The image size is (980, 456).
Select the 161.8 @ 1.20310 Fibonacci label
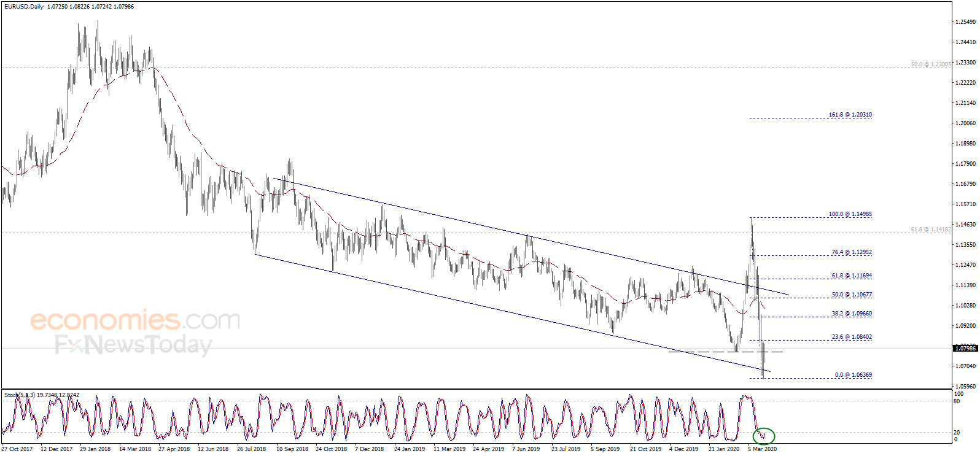(x=850, y=115)
